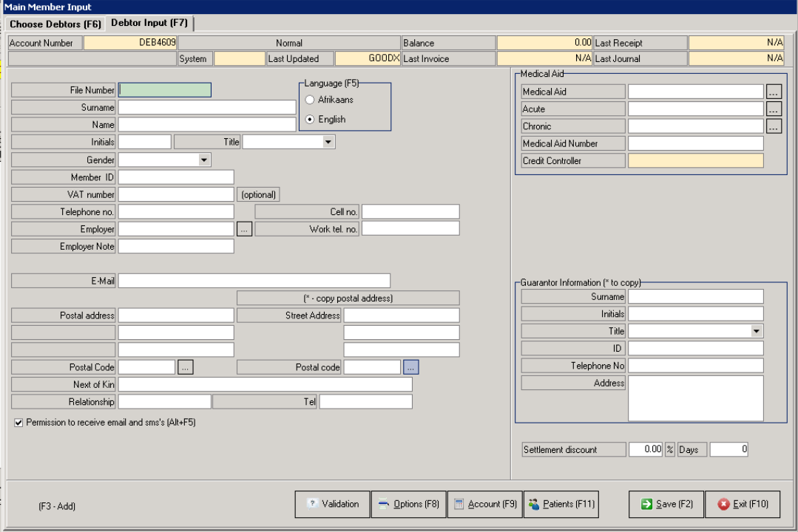The width and height of the screenshot is (798, 532).
Task: Click the Surname input field
Action: (207, 107)
